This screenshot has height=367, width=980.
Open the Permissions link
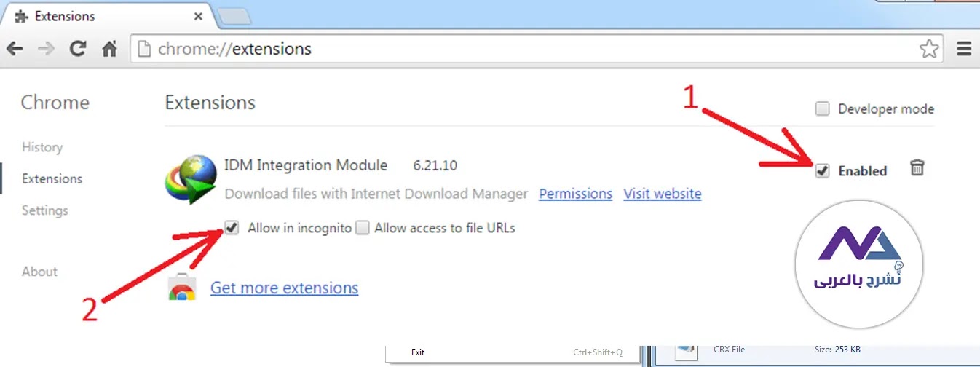click(x=575, y=194)
